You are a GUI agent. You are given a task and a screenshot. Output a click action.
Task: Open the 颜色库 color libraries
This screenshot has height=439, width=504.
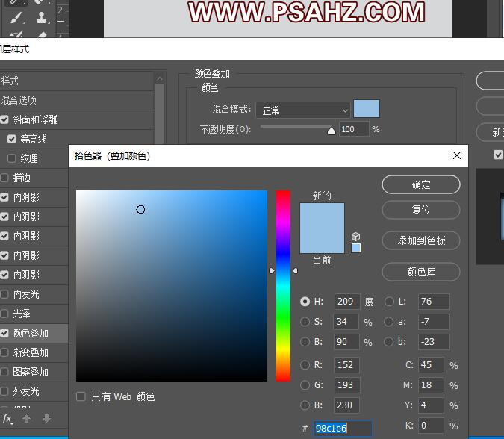pos(421,272)
